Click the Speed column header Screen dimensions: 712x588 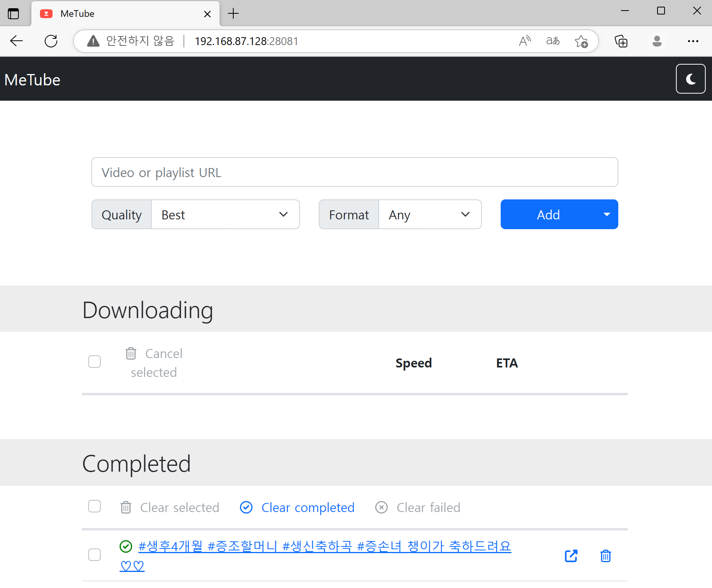coord(414,363)
